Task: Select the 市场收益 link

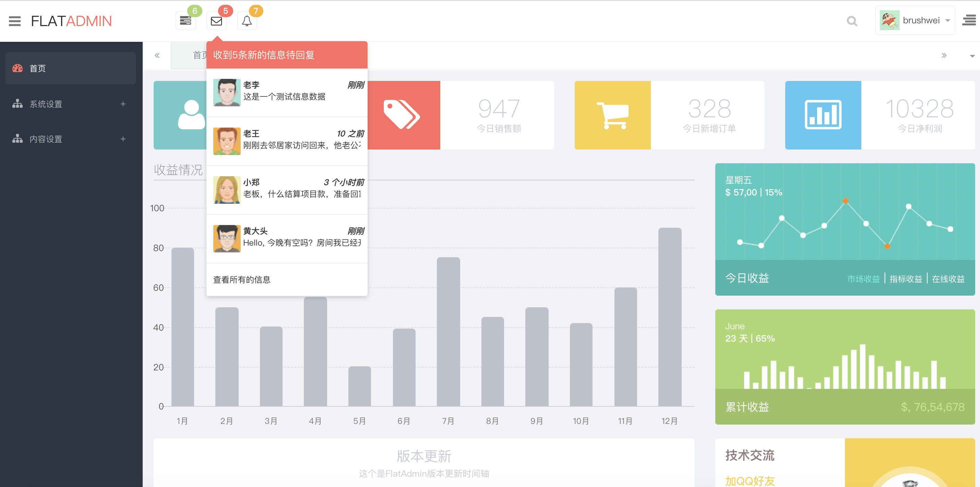Action: coord(864,279)
